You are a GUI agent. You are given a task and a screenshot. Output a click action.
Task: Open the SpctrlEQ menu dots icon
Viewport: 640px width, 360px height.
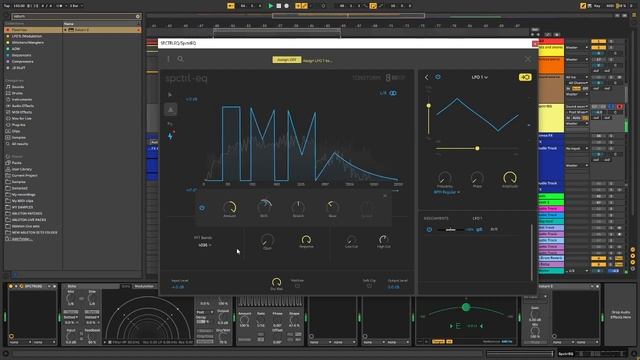[x=168, y=59]
